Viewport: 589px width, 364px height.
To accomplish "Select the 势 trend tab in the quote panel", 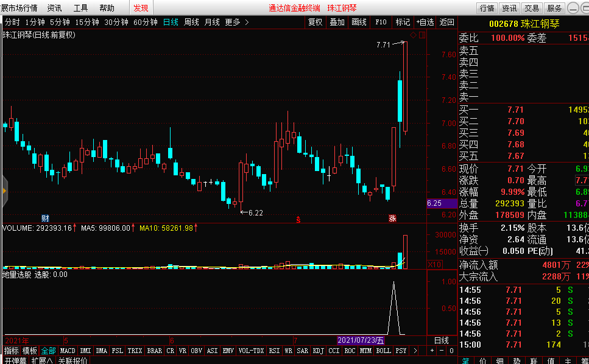I will [517, 360].
